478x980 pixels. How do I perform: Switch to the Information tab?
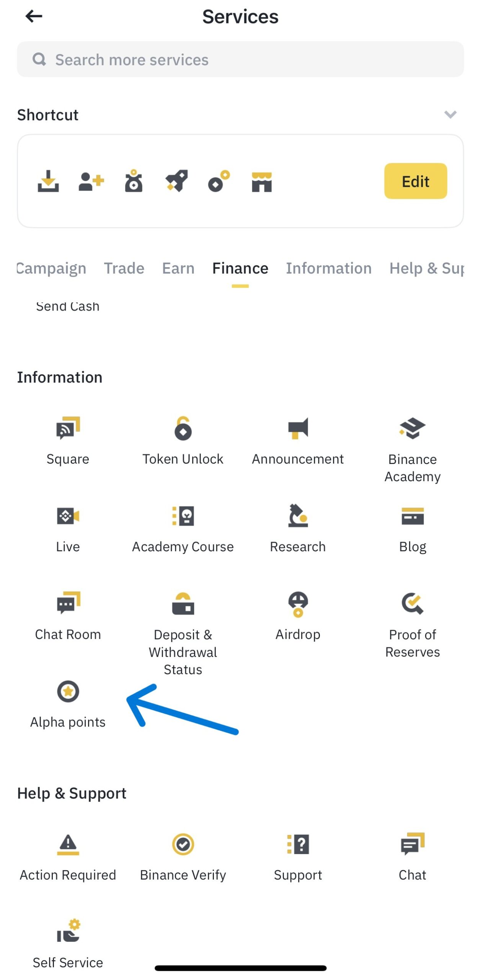pyautogui.click(x=328, y=268)
